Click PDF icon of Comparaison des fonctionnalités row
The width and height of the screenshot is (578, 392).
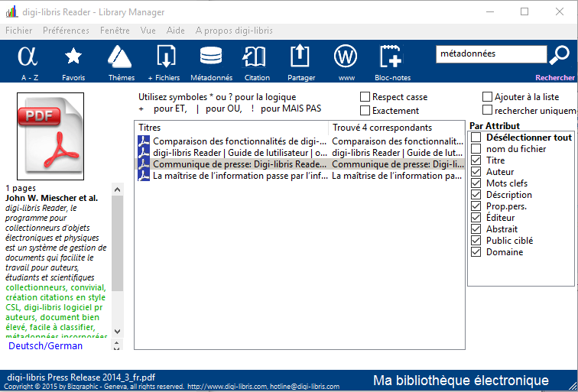coord(144,141)
